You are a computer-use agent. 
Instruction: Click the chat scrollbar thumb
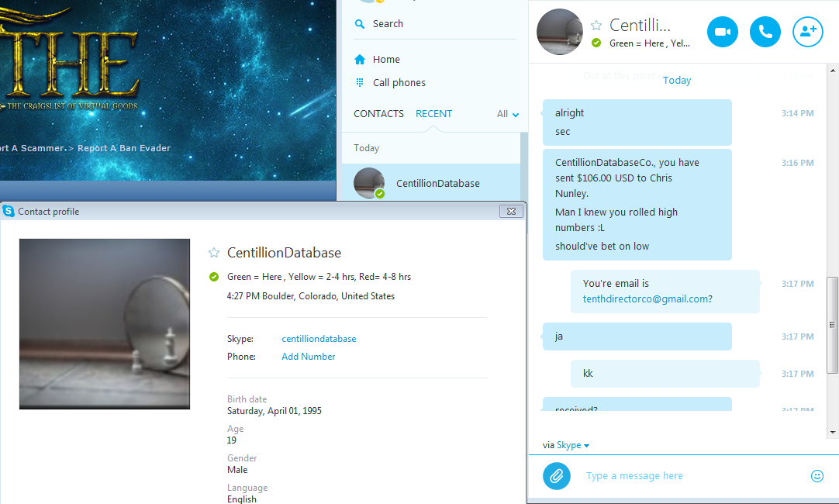point(833,325)
